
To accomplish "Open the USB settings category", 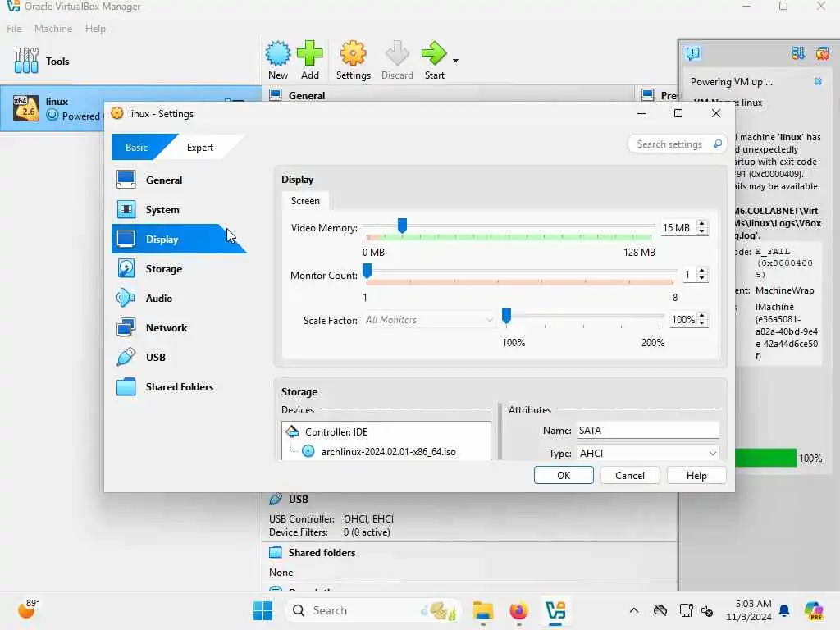I will [x=155, y=357].
